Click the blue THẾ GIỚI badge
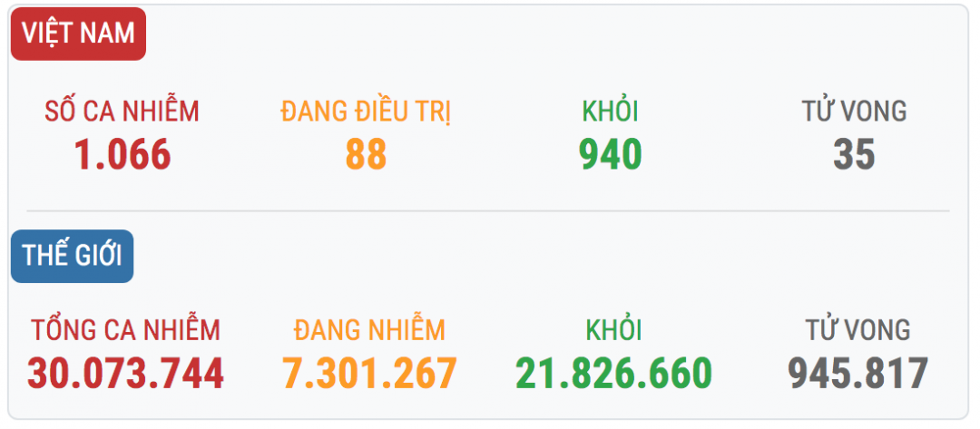The image size is (980, 429). 72,256
